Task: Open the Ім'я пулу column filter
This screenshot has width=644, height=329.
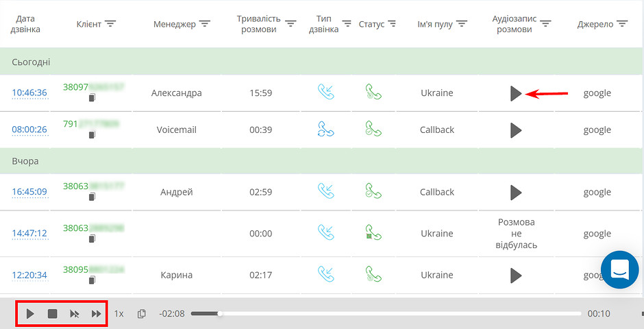Action: click(x=462, y=24)
